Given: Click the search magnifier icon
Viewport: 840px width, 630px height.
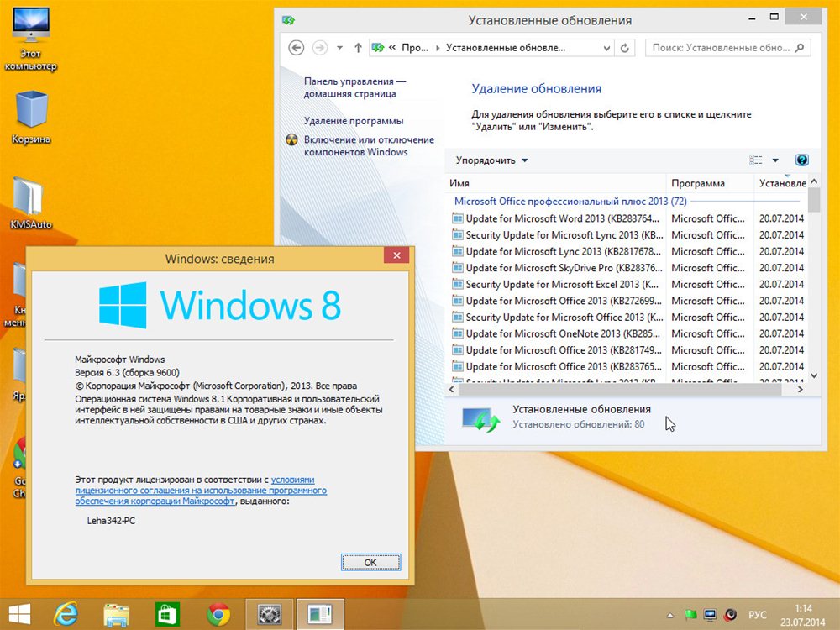Looking at the screenshot, I should tap(800, 48).
